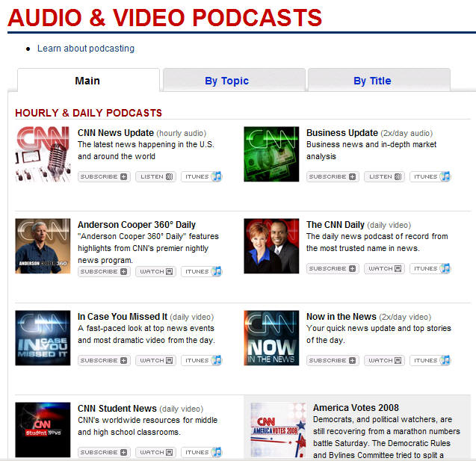Click the CNN Student News thumbnail
This screenshot has width=476, height=461.
click(43, 430)
